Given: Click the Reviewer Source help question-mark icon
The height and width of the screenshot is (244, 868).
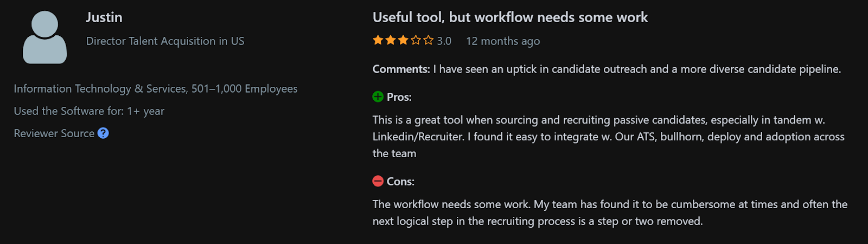Looking at the screenshot, I should coord(103,133).
